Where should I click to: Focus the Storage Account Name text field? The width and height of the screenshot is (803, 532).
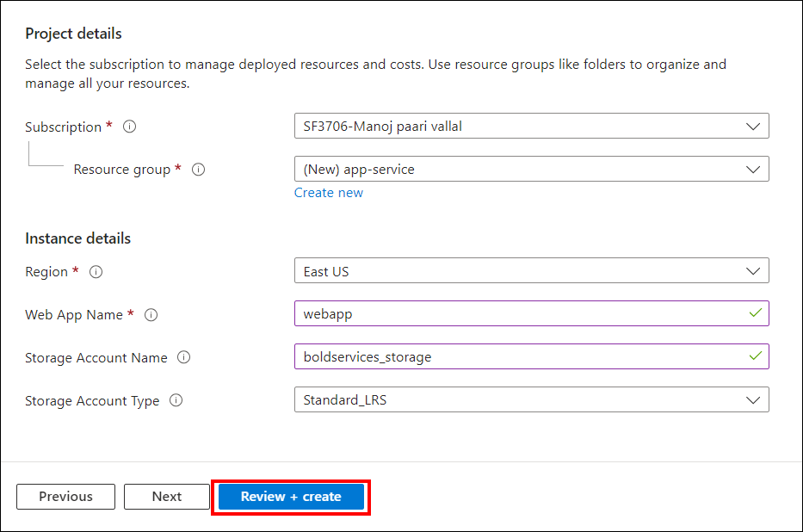pos(516,356)
